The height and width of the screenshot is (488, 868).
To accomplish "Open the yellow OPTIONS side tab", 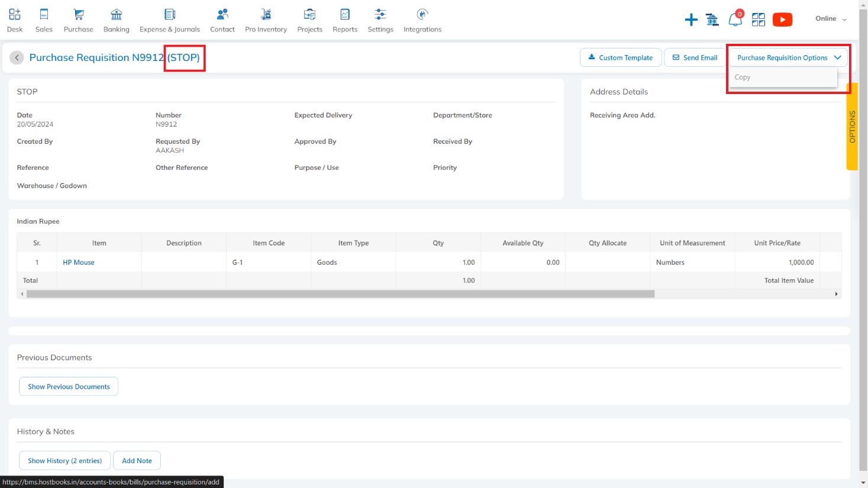I will 852,127.
